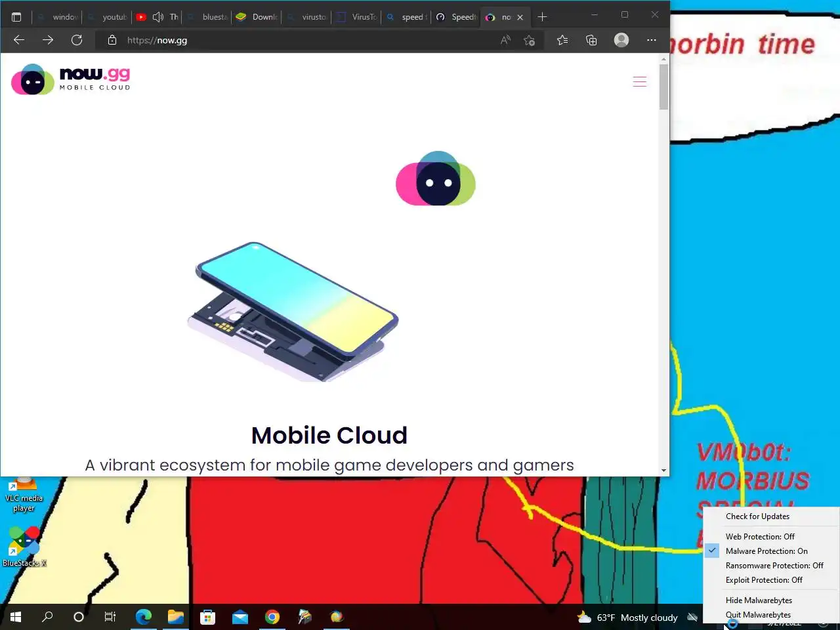Open the weather widget 63°F

(627, 618)
